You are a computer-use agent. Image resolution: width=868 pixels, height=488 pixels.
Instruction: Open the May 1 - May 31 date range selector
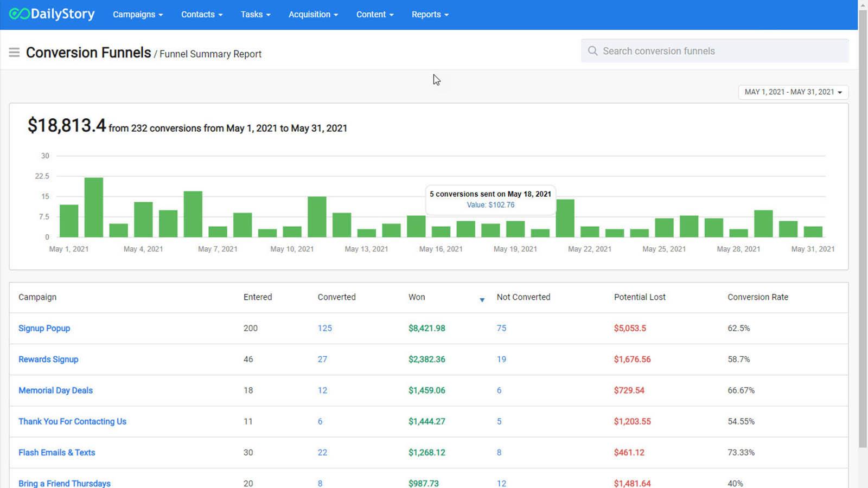click(793, 92)
